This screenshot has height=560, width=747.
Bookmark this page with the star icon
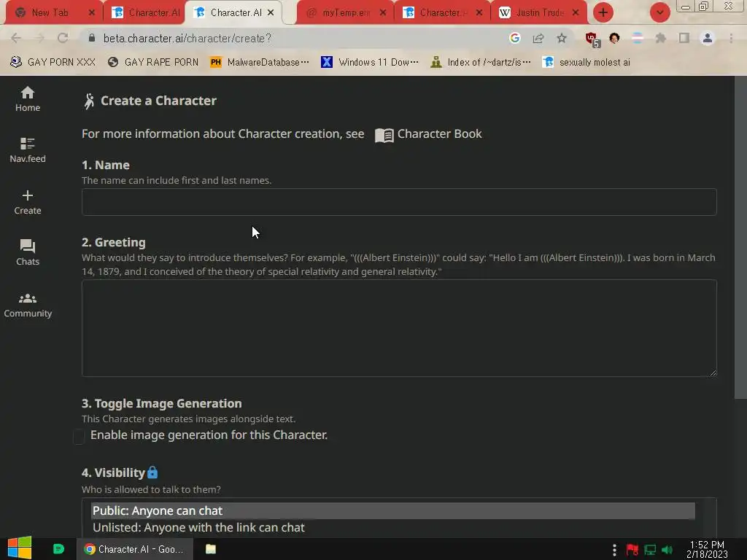(x=562, y=38)
